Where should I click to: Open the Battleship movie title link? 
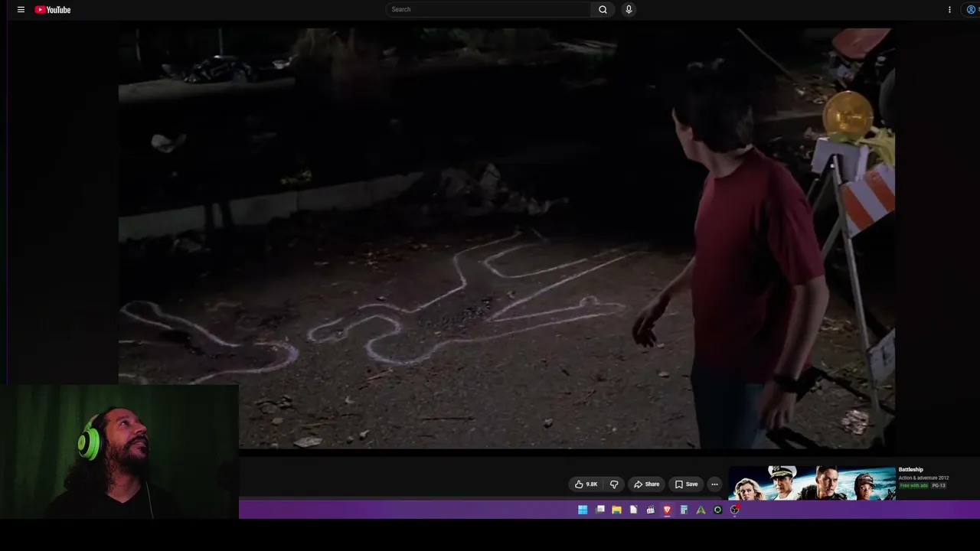tap(910, 470)
